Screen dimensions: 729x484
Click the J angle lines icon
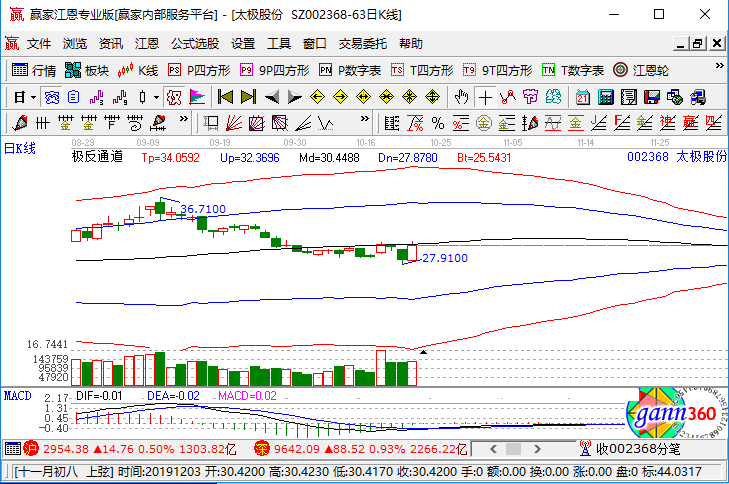tap(599, 123)
